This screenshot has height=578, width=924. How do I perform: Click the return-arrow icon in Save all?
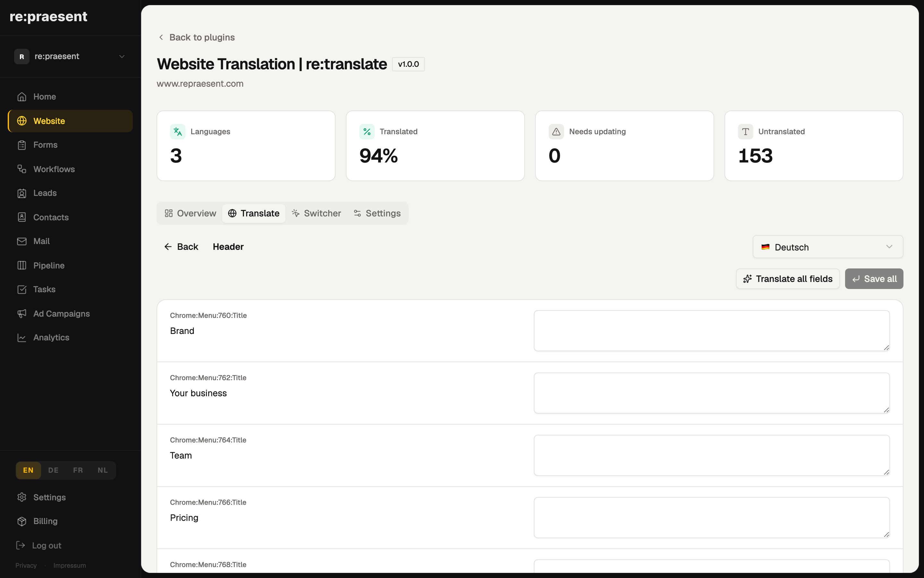pos(856,279)
